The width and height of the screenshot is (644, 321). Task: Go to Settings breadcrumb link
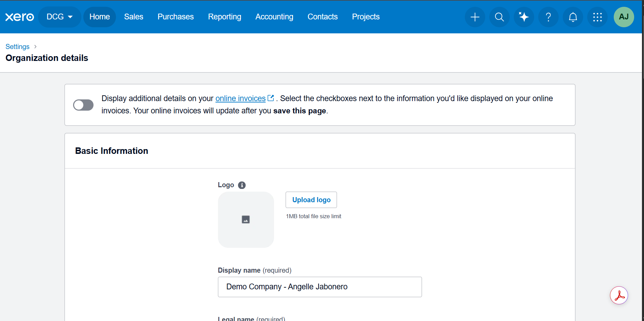coord(17,47)
